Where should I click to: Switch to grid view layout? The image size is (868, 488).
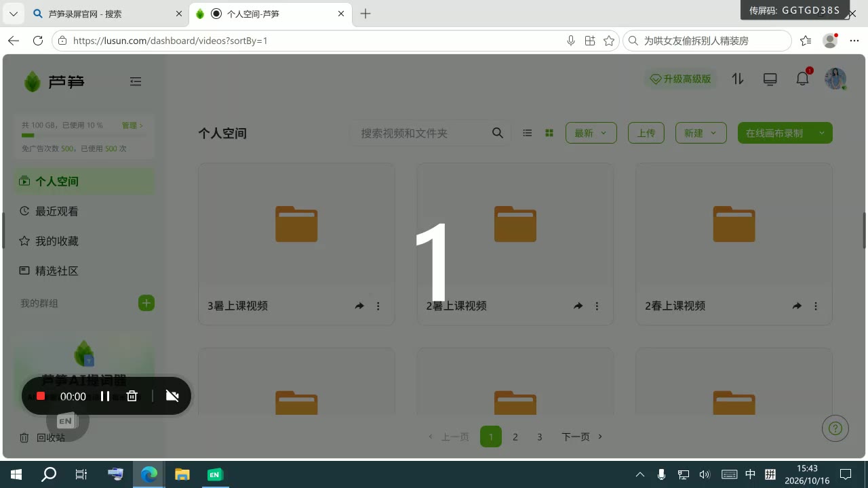coord(549,133)
